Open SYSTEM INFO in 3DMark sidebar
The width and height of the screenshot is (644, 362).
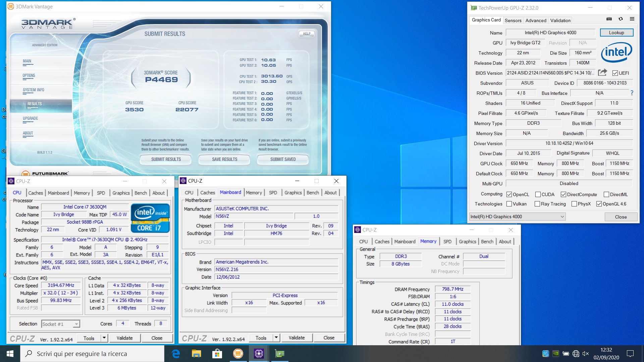(34, 90)
